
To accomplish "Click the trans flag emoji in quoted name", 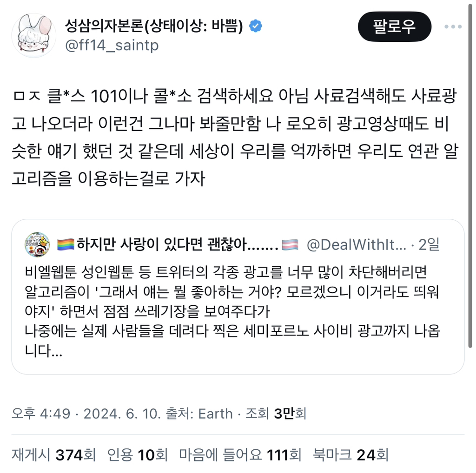I will tap(290, 244).
